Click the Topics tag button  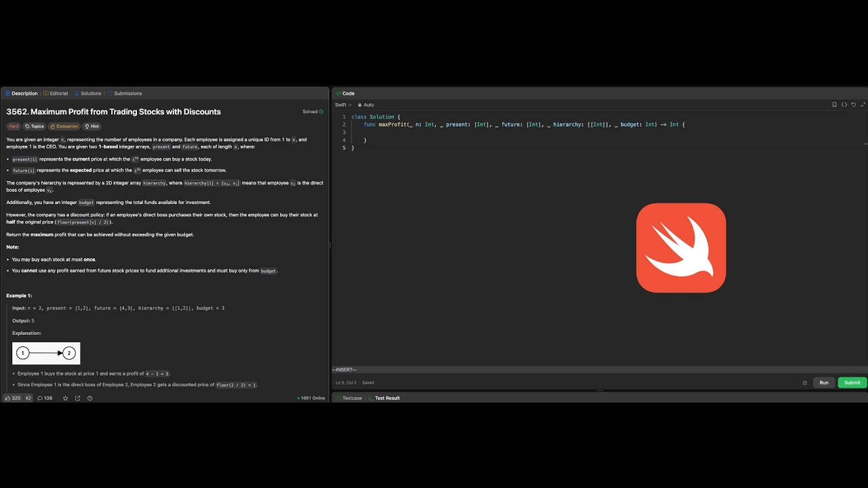click(x=35, y=126)
